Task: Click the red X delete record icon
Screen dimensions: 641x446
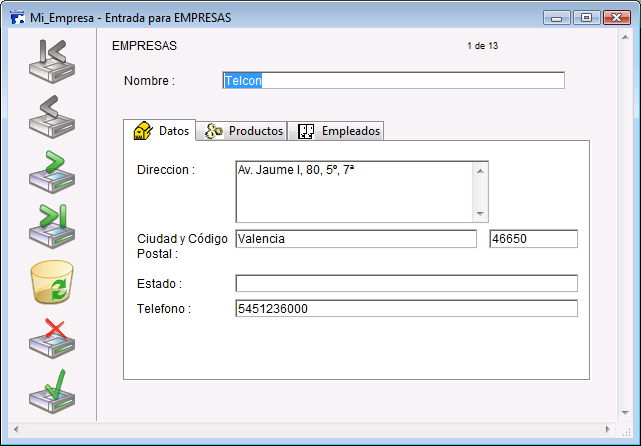Action: pyautogui.click(x=52, y=338)
